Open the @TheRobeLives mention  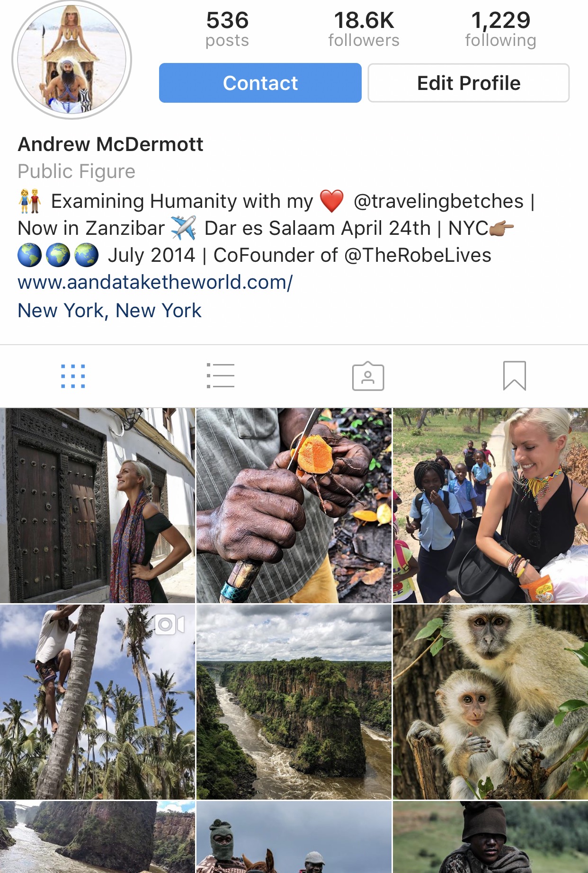coord(418,255)
